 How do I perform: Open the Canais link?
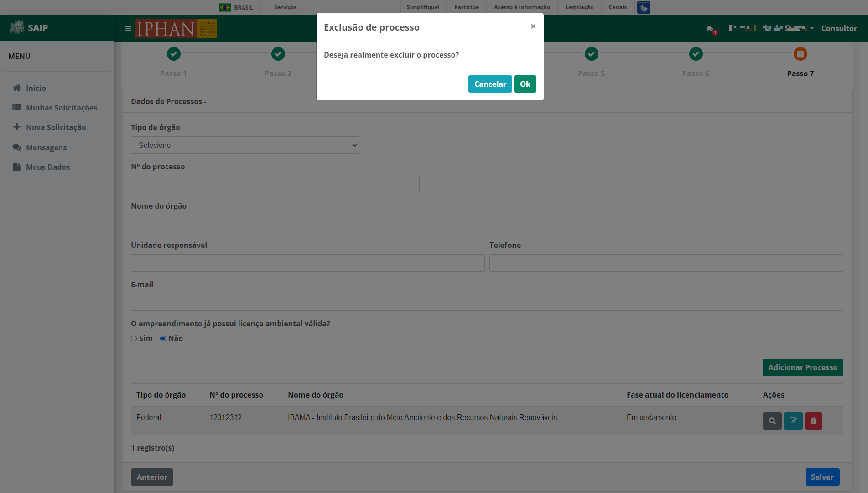[618, 7]
